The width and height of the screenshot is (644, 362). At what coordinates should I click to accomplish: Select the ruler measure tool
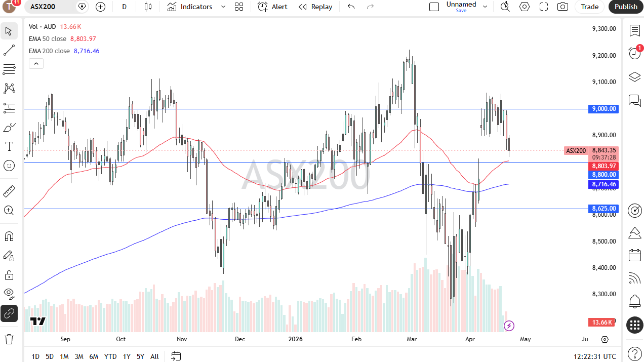tap(9, 191)
